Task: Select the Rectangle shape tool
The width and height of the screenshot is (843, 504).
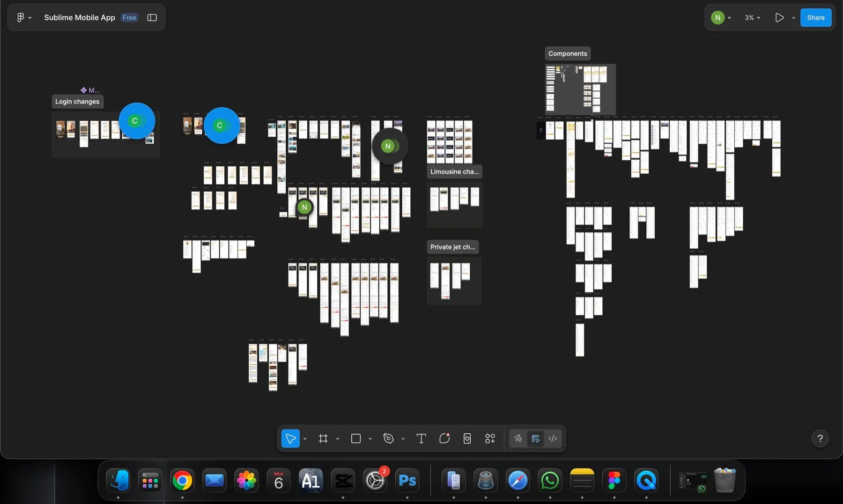Action: tap(356, 438)
